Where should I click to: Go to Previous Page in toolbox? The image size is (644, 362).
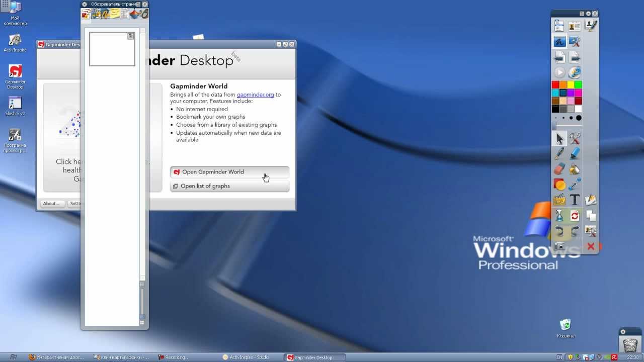point(559,57)
